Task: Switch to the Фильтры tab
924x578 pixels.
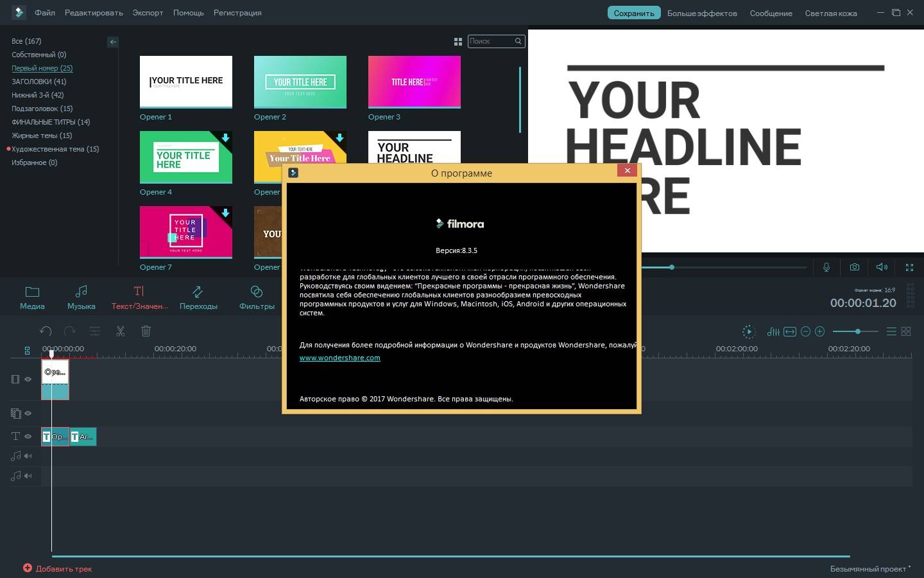Action: [257, 298]
